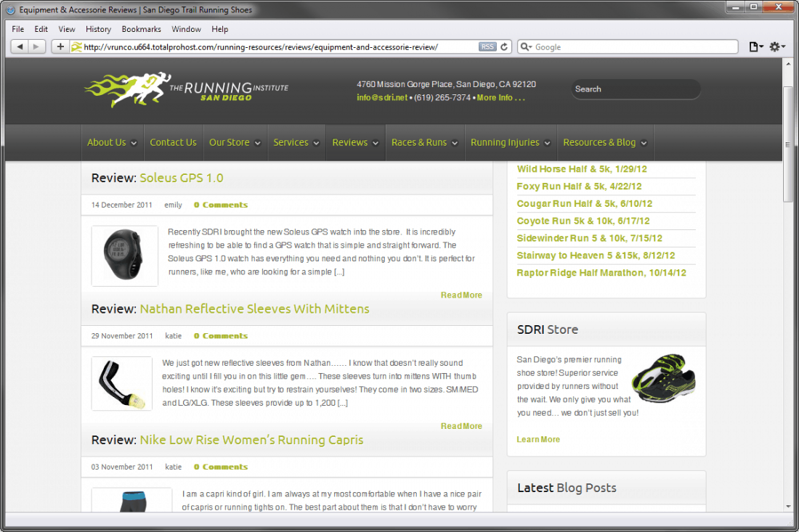Click the scrollbar up arrow
The width and height of the screenshot is (799, 532).
(x=788, y=64)
